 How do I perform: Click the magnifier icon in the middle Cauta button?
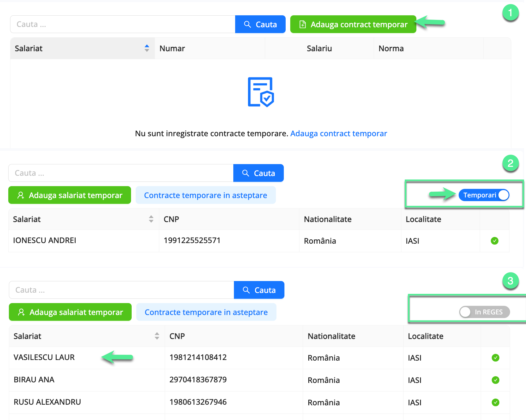(246, 173)
